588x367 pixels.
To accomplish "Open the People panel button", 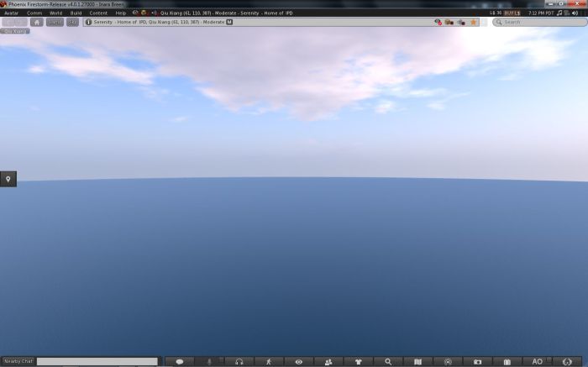I will [x=328, y=362].
